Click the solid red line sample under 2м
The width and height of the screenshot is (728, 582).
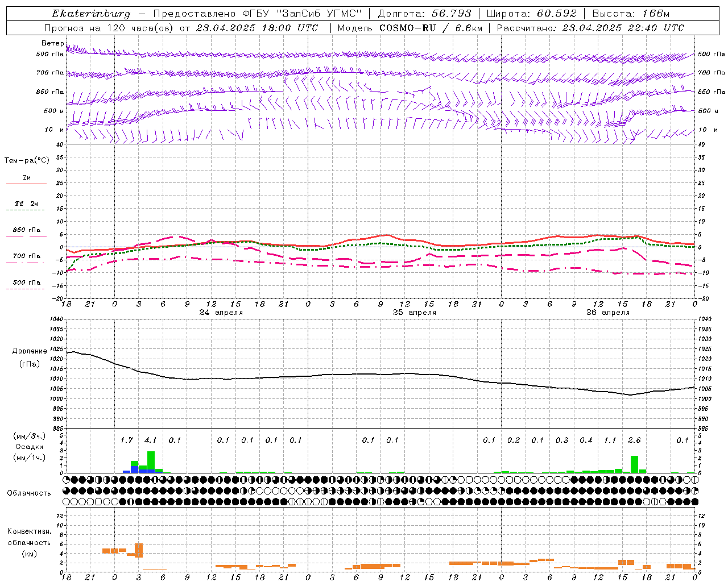click(26, 184)
